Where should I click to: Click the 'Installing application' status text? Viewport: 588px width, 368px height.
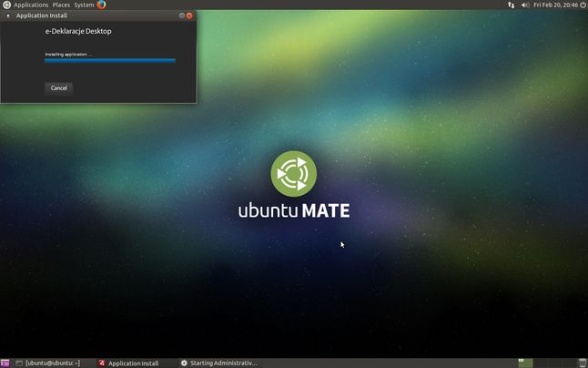pyautogui.click(x=68, y=55)
